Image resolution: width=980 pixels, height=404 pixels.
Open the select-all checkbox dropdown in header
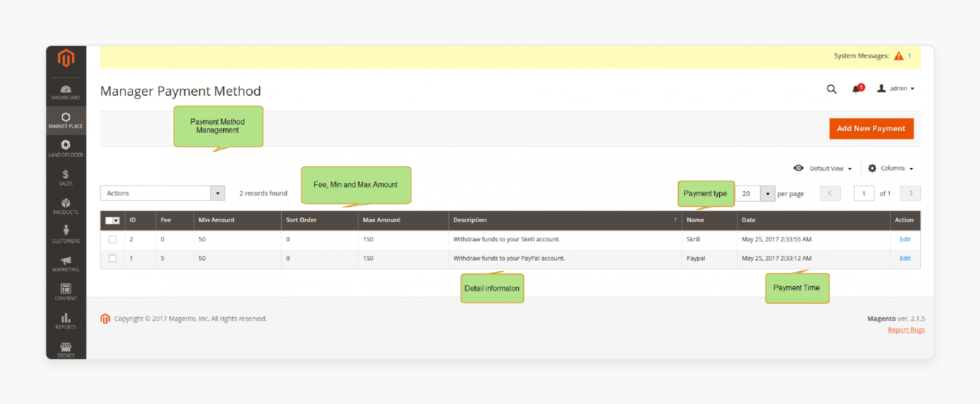(112, 220)
